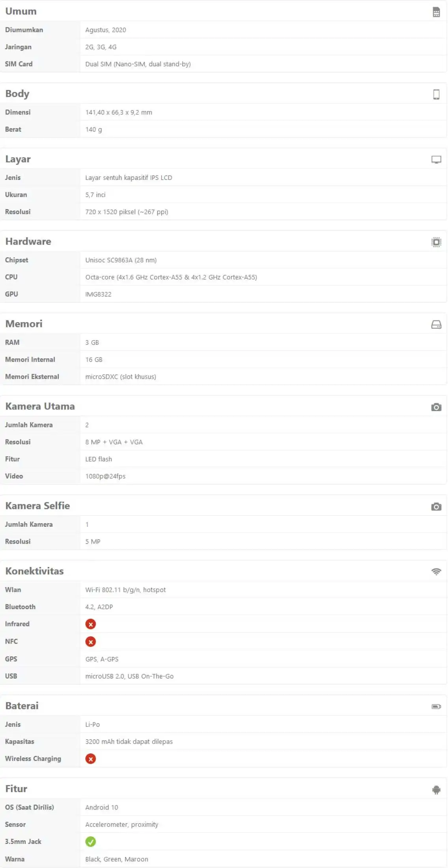Click the Kamera Utama section heading
Viewport: 448px width, 868px height.
click(x=40, y=406)
